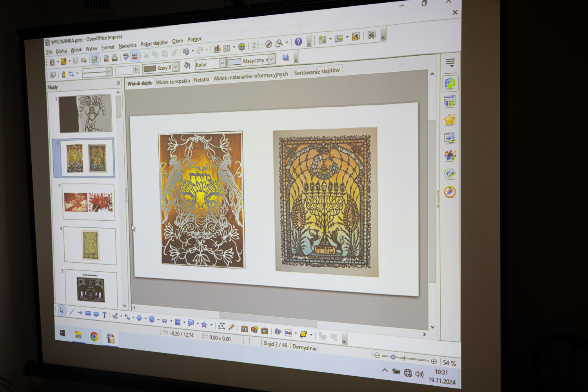Insert a table via toolbar icon

(x=227, y=48)
